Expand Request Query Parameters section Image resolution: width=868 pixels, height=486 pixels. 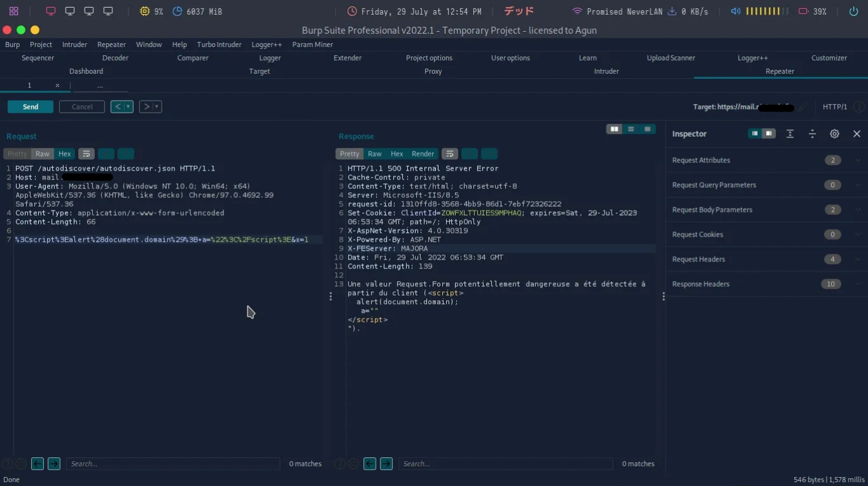[x=766, y=185]
